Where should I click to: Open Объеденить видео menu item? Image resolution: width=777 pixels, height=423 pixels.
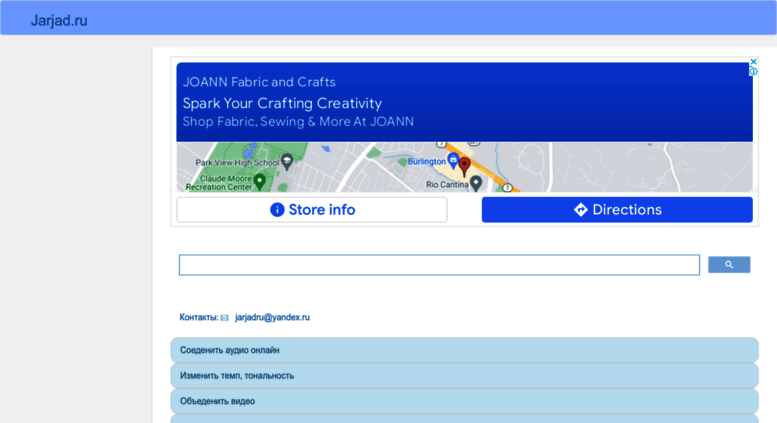point(464,401)
